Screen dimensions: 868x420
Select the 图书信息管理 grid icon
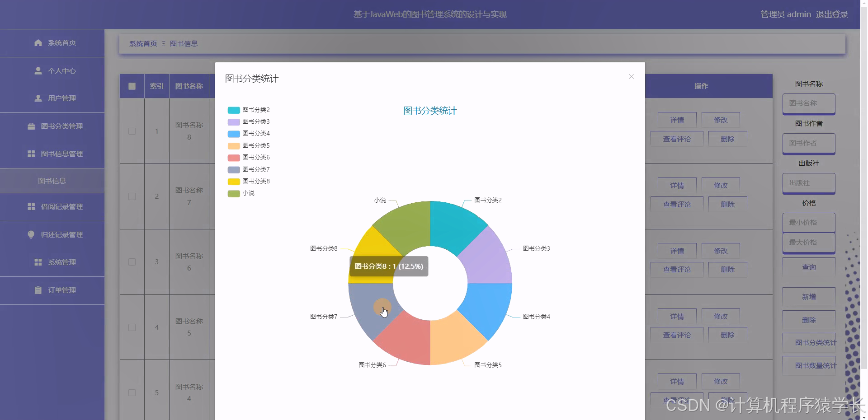click(x=31, y=154)
